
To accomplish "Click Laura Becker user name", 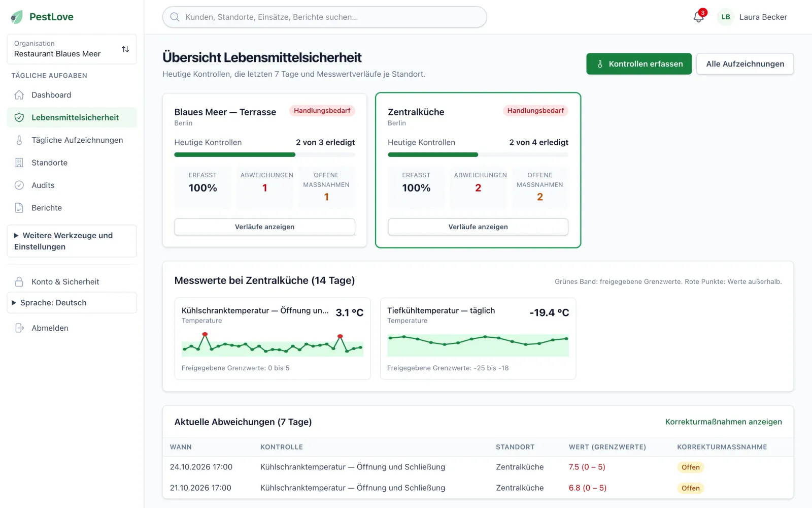I will 763,17.
